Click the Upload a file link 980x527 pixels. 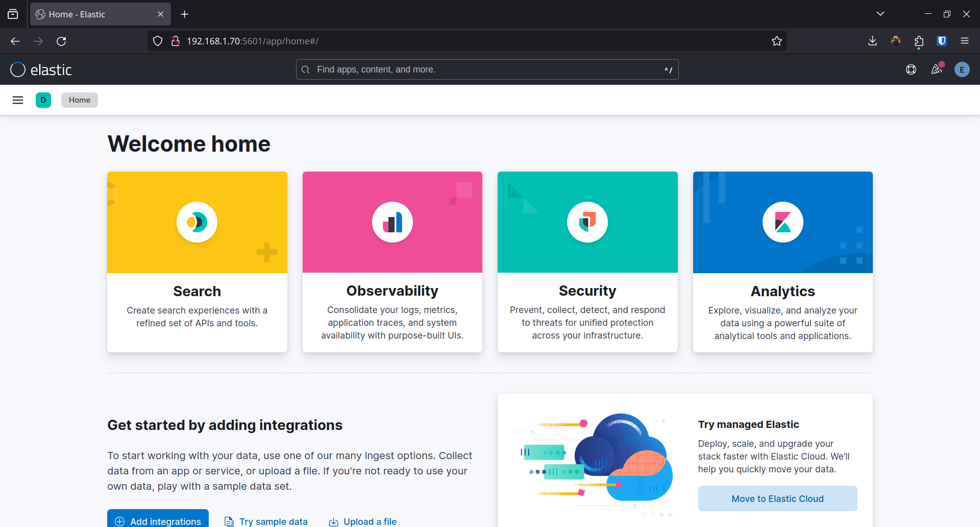[363, 521]
